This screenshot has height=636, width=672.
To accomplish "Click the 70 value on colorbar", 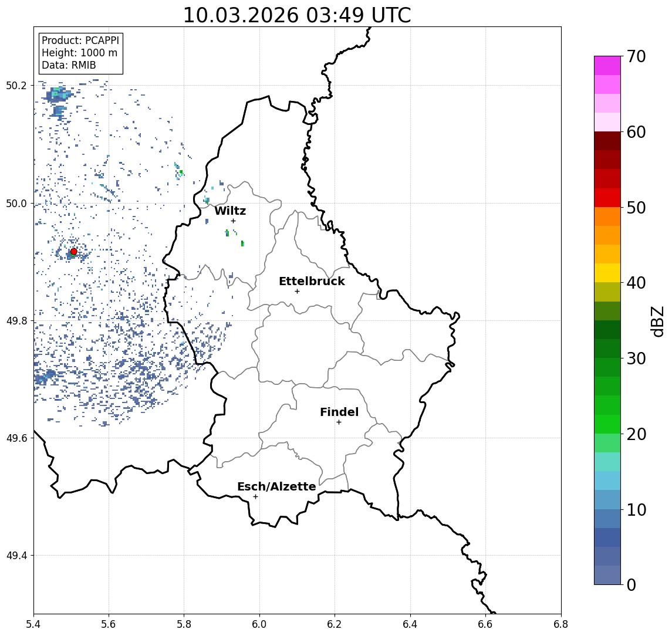I will click(x=636, y=56).
